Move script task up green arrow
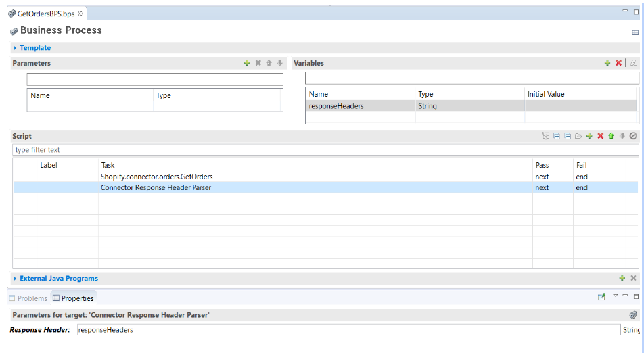This screenshot has width=644, height=353. coord(611,136)
